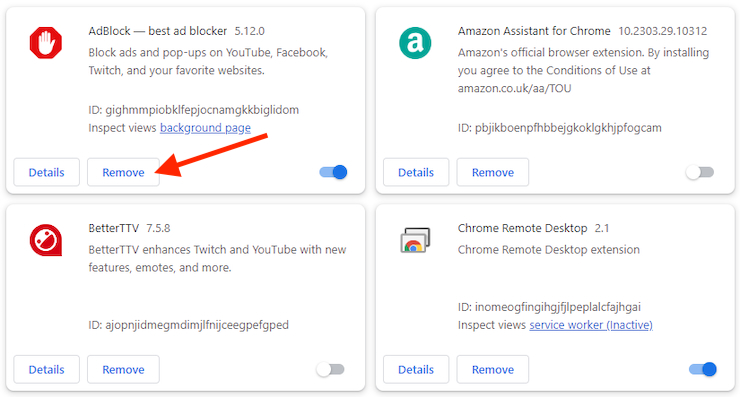Screen dimensions: 740x397
Task: Click the BetterTTV title text
Action: (114, 228)
